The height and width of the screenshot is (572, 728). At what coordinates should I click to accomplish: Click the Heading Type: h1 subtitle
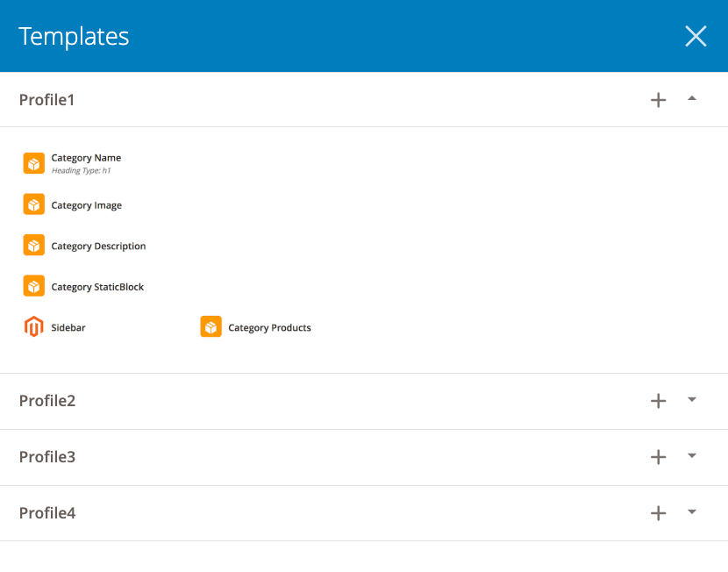pyautogui.click(x=82, y=171)
